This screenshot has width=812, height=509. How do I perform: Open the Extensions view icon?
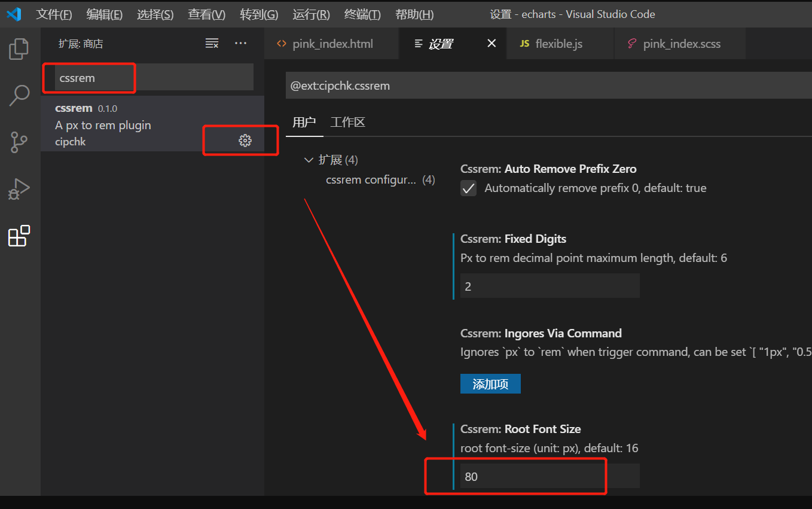tap(19, 236)
